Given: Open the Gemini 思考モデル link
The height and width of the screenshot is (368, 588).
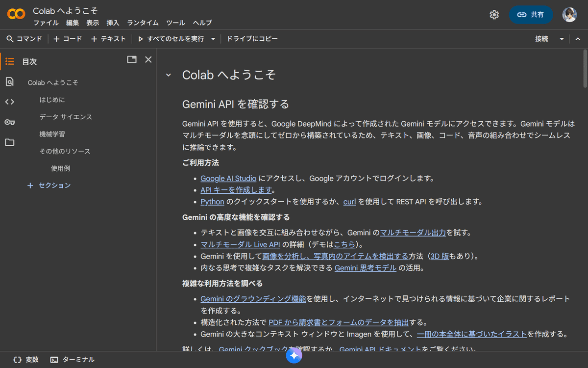Looking at the screenshot, I should point(366,268).
